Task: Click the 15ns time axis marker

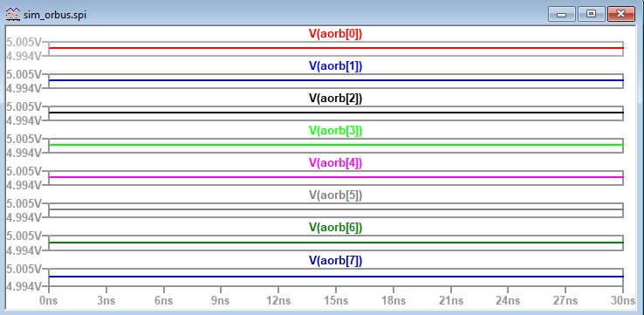Action: tap(336, 301)
